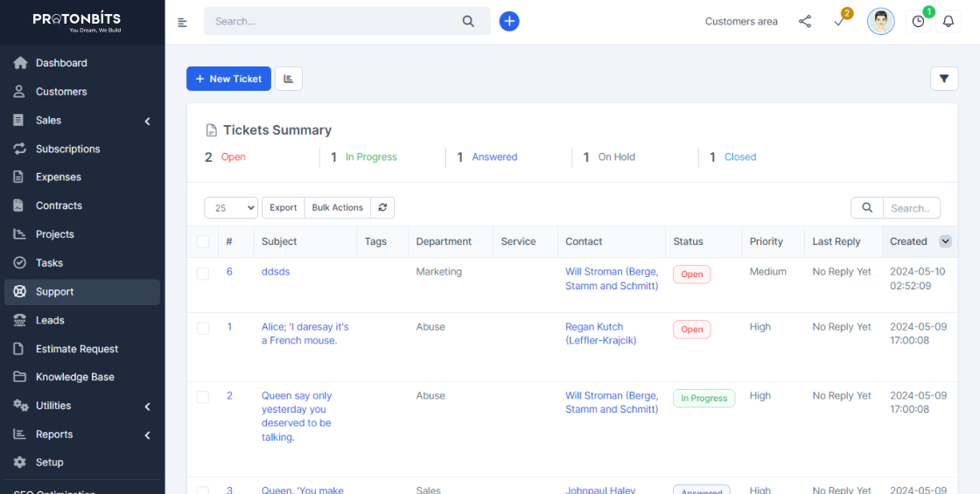Open the tasks checkmark icon with badge
The width and height of the screenshot is (980, 494).
tap(839, 22)
